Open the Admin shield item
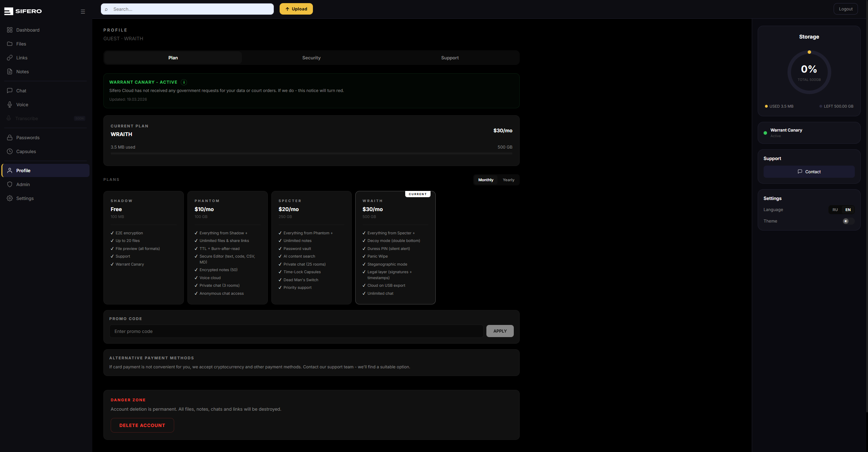 23,184
